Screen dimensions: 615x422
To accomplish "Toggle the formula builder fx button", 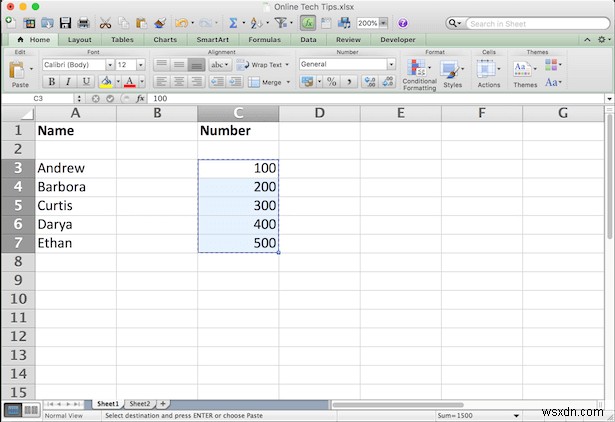I will (x=308, y=23).
